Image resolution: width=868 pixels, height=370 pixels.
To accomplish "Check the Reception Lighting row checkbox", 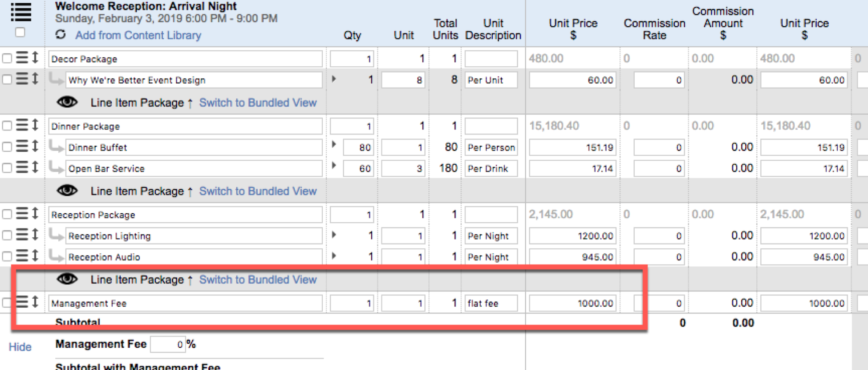I will tap(7, 235).
